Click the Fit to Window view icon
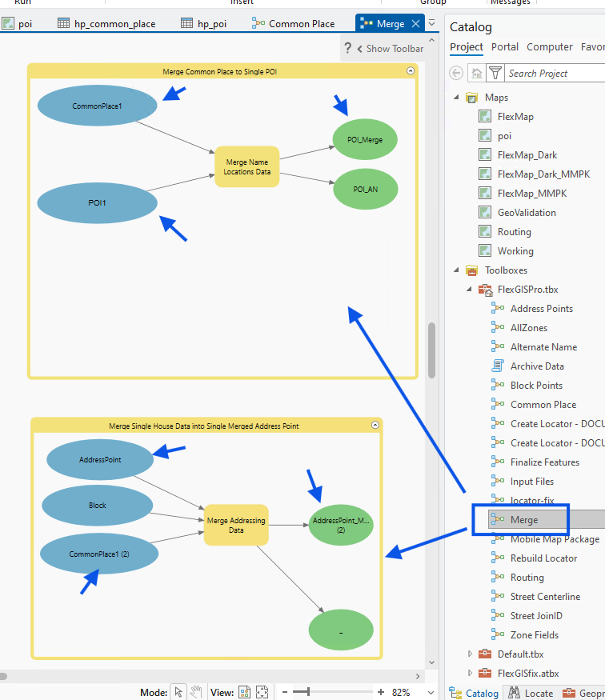This screenshot has height=700, width=605. click(262, 692)
